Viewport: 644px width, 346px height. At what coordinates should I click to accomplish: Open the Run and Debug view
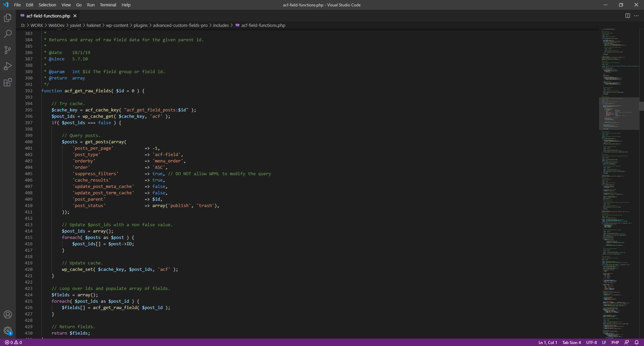click(8, 66)
